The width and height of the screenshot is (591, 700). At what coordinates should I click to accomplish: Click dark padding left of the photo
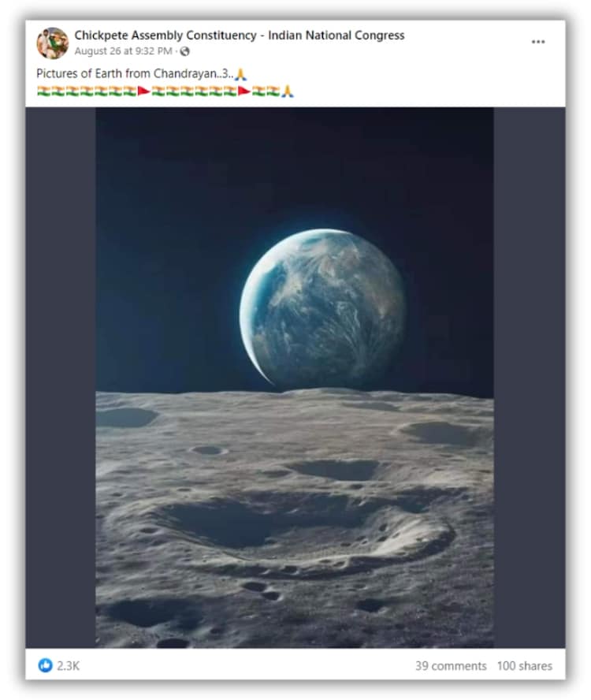pyautogui.click(x=60, y=378)
